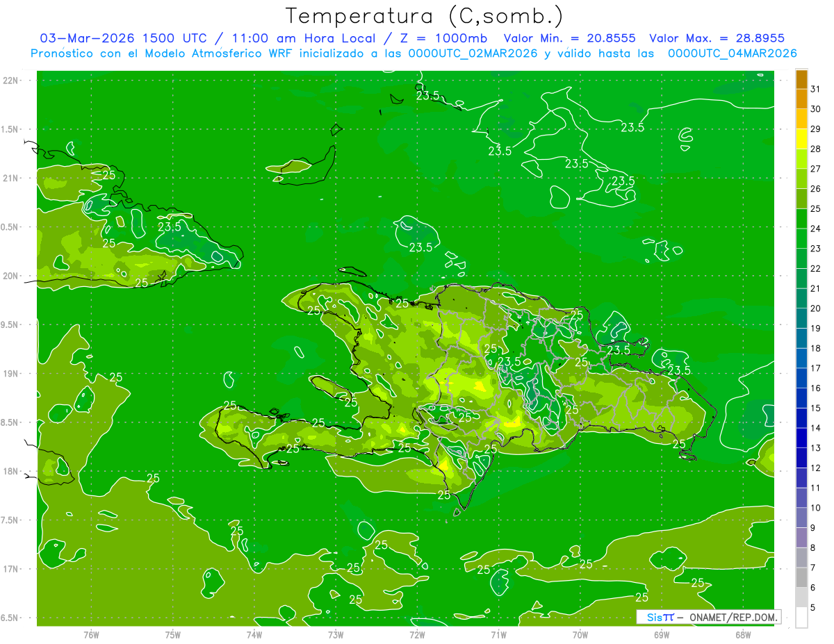Image resolution: width=834 pixels, height=644 pixels.
Task: Click the "21N" latitude axis label
Action: point(13,178)
